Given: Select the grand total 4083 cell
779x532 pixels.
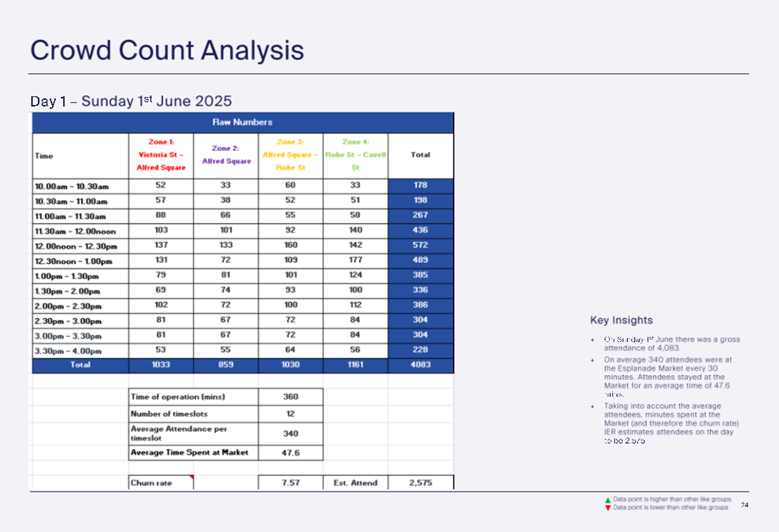Looking at the screenshot, I should [420, 366].
